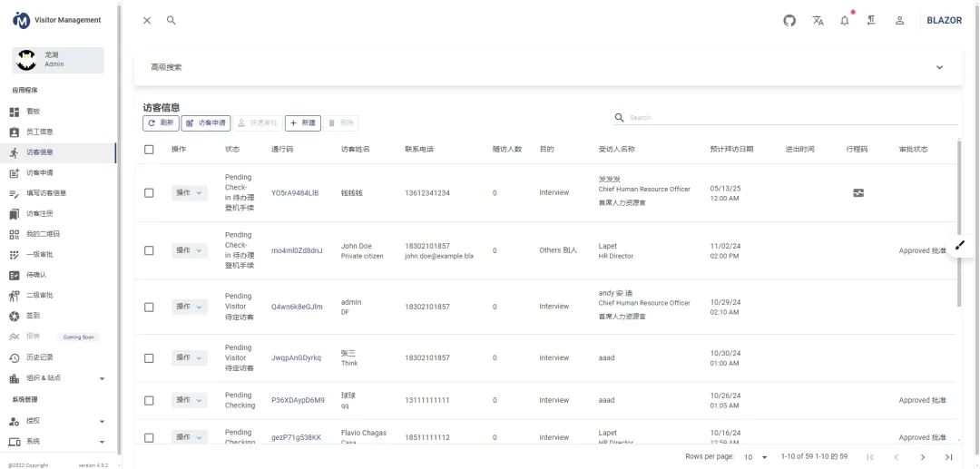Image resolution: width=980 pixels, height=469 pixels.
Task: Expand 组织 & 站点 sidebar group
Action: (58, 378)
